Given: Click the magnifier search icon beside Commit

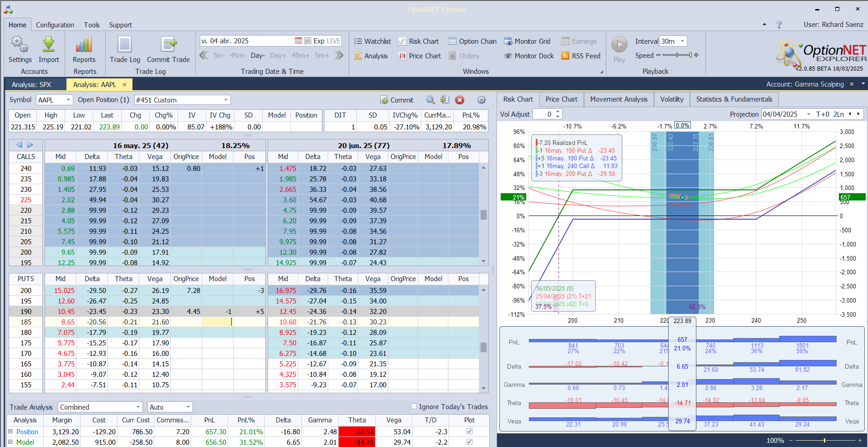Looking at the screenshot, I should point(430,100).
